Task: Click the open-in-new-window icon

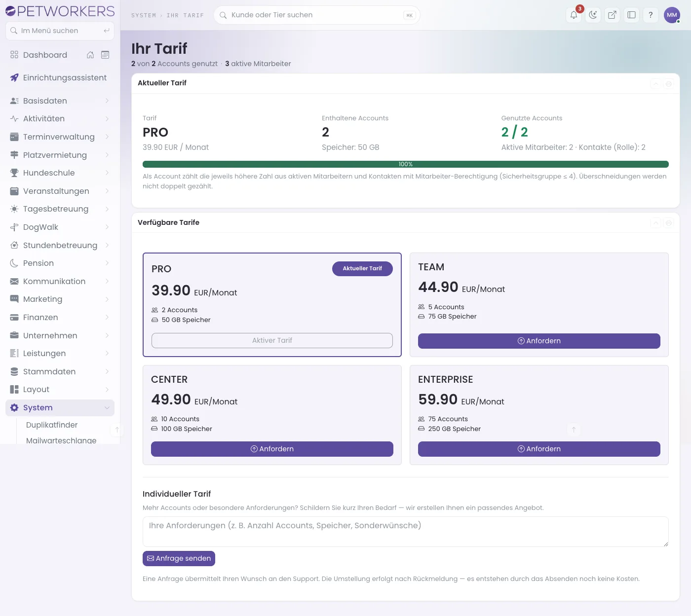Action: (x=612, y=15)
